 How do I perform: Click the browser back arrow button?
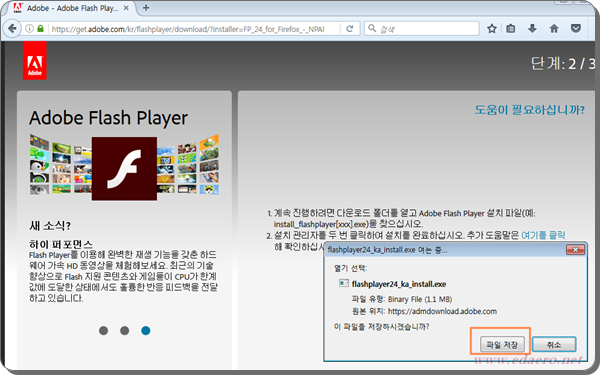tap(12, 28)
